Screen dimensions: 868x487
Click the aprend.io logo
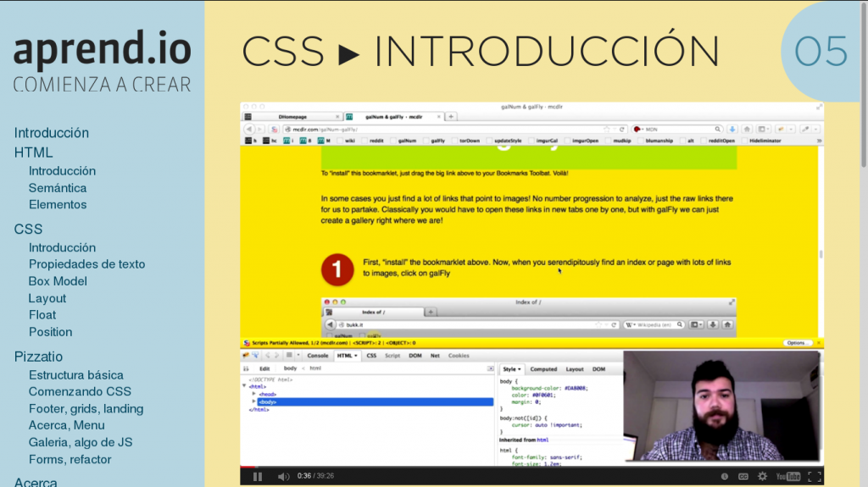point(102,51)
